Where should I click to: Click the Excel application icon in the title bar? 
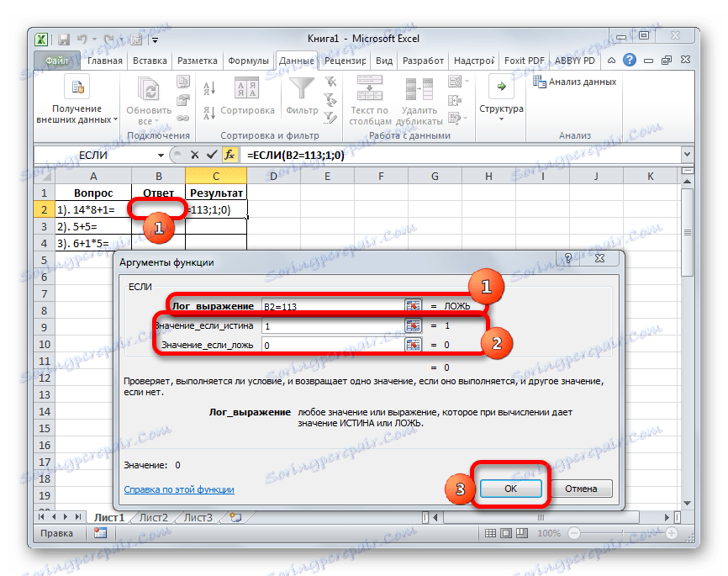41,40
